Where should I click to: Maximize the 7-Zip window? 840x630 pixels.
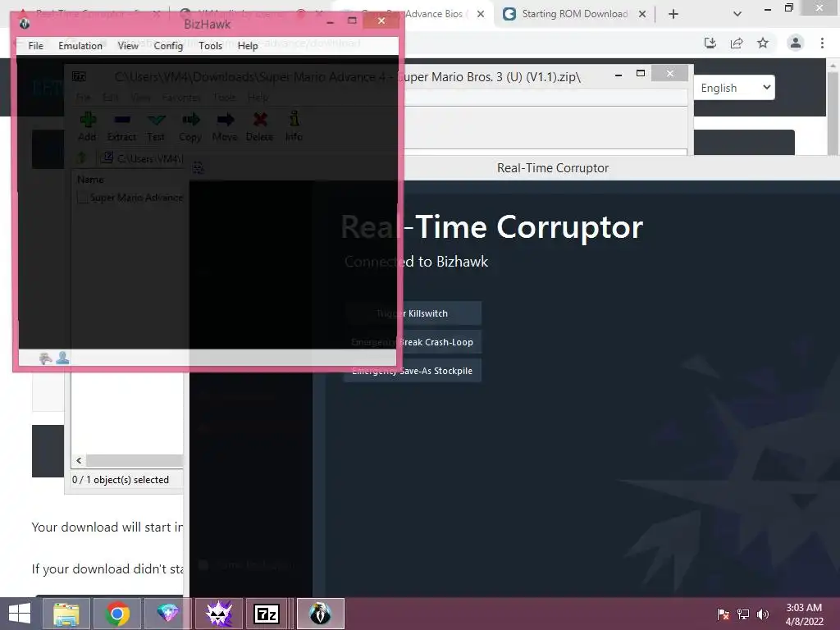click(640, 73)
